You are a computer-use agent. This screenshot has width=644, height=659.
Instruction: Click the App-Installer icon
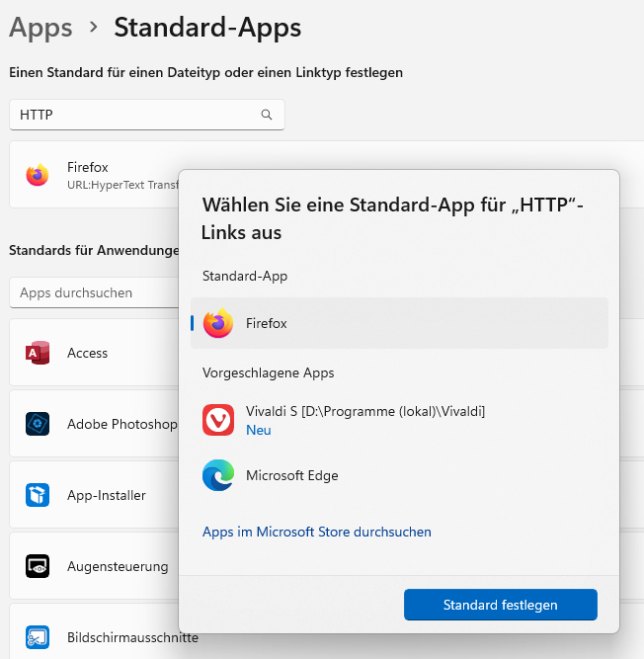(38, 495)
